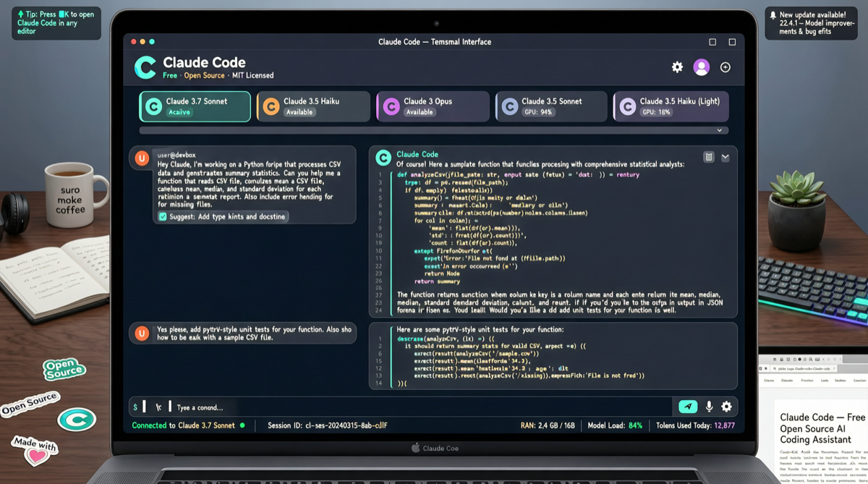This screenshot has width=868, height=484.
Task: Switch to the Claude 3.5 Haiku model
Action: [x=312, y=106]
